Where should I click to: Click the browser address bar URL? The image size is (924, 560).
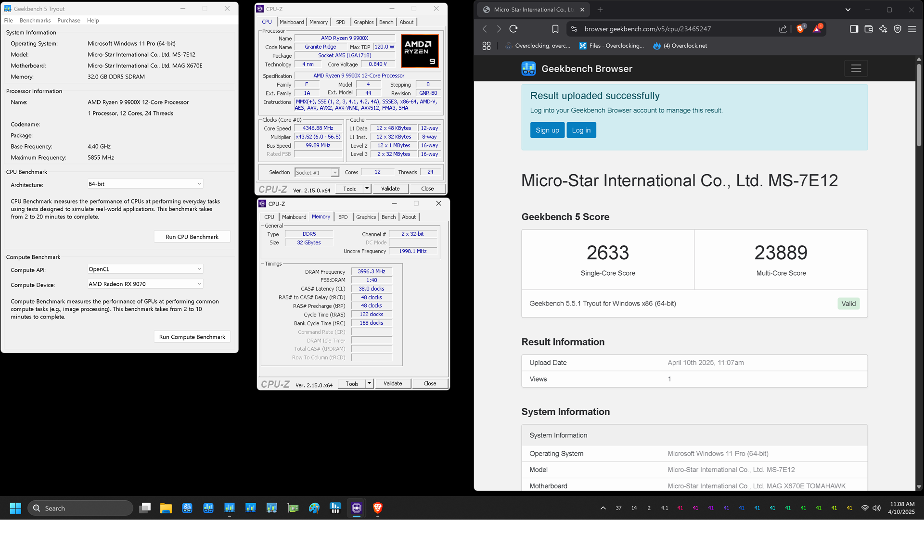point(647,29)
